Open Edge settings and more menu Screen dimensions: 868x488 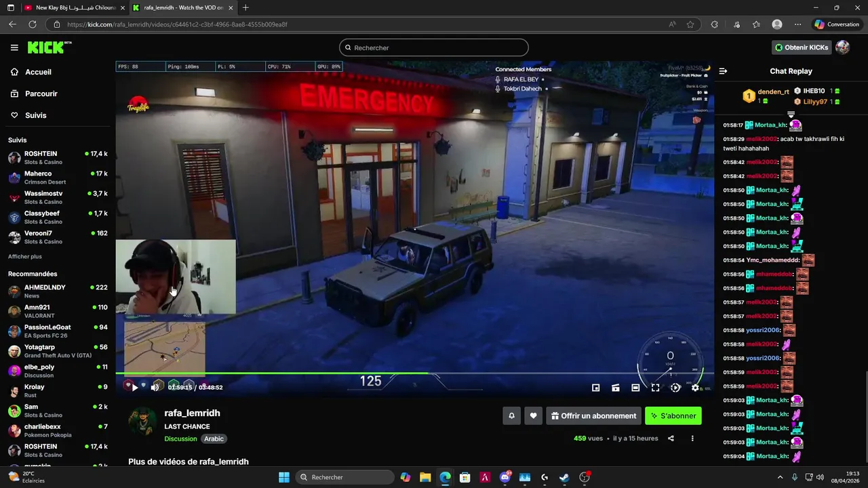tap(797, 24)
